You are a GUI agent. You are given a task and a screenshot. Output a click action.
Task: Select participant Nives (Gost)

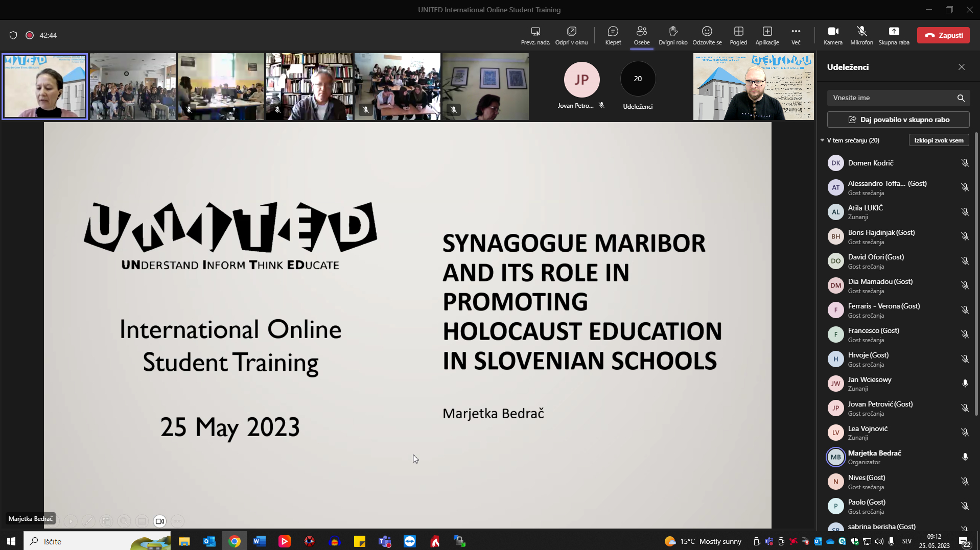pyautogui.click(x=897, y=482)
